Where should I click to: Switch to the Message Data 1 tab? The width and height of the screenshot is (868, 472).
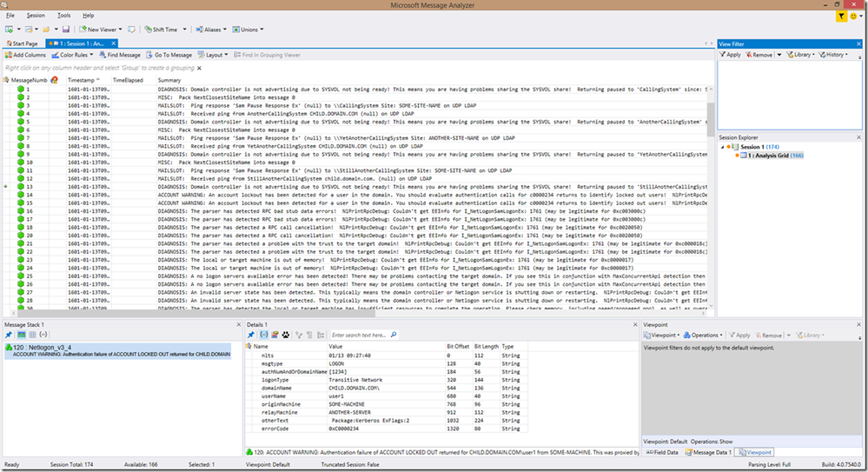point(709,453)
